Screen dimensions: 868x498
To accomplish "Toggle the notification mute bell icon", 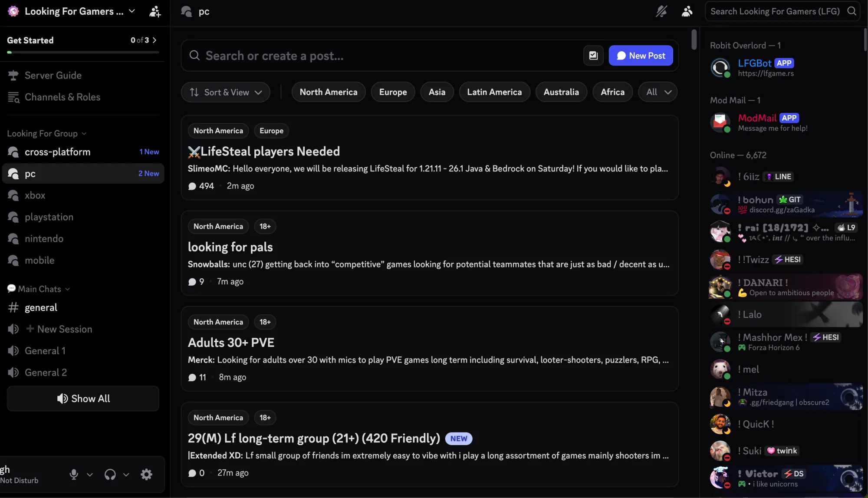I will [x=661, y=11].
